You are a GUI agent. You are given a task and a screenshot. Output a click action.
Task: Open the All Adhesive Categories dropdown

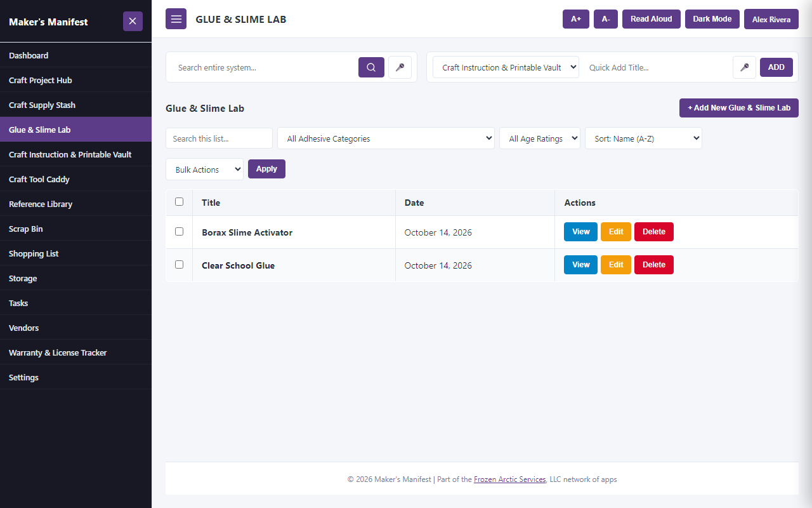tap(386, 138)
